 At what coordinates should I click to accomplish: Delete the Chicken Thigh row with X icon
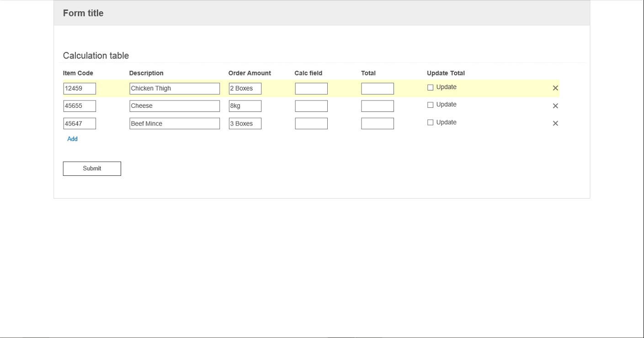point(555,88)
